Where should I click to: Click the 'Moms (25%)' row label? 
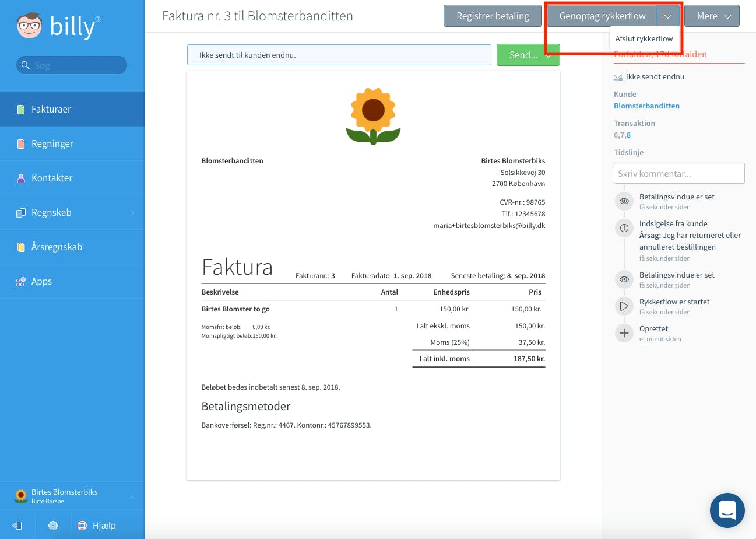pyautogui.click(x=450, y=342)
